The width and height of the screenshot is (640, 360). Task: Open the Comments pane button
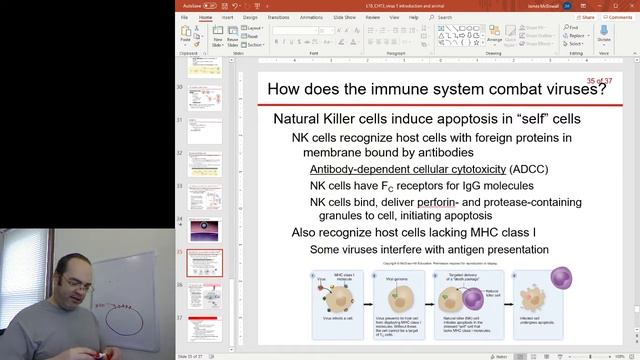pos(618,18)
